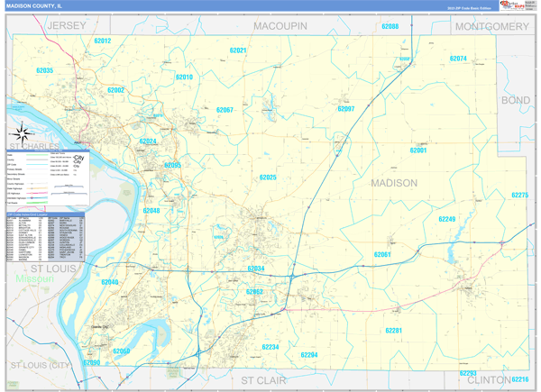This screenshot has height=392, width=541.
Task: Click the ST CLAIR county label
Action: pos(263,380)
